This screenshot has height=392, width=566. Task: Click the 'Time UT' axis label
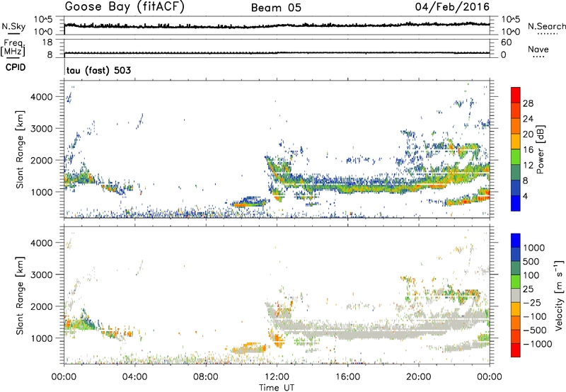(x=277, y=387)
